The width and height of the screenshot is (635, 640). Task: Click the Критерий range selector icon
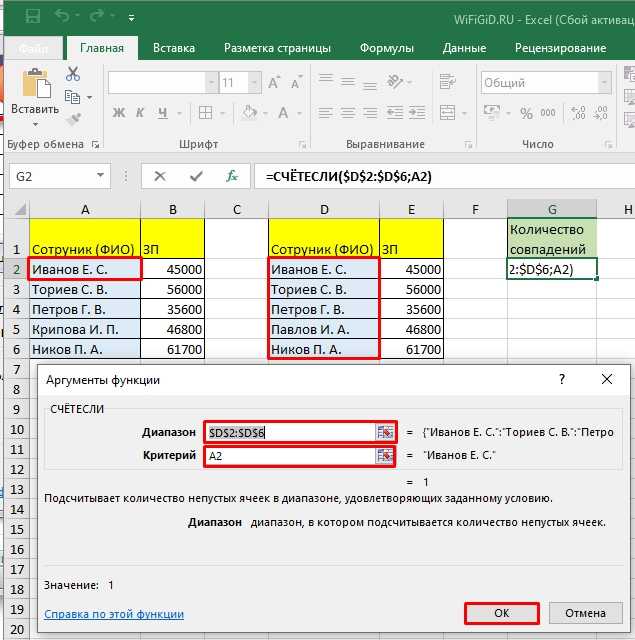(x=385, y=456)
